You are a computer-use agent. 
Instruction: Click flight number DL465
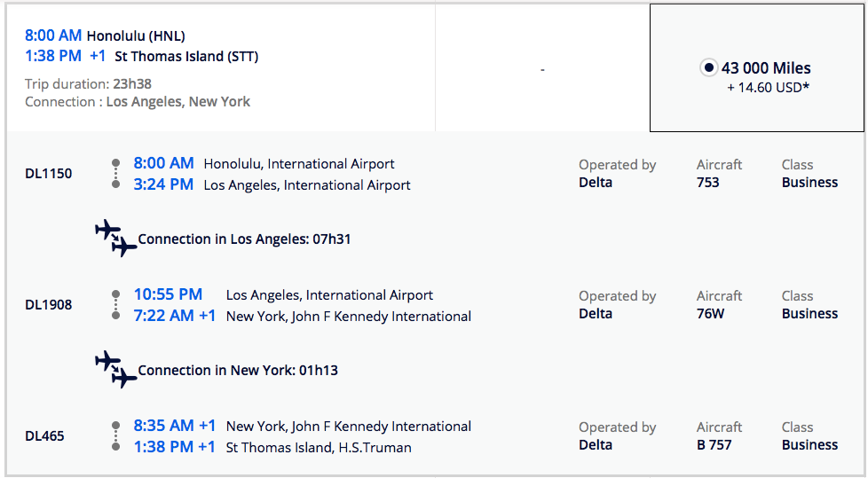(44, 435)
